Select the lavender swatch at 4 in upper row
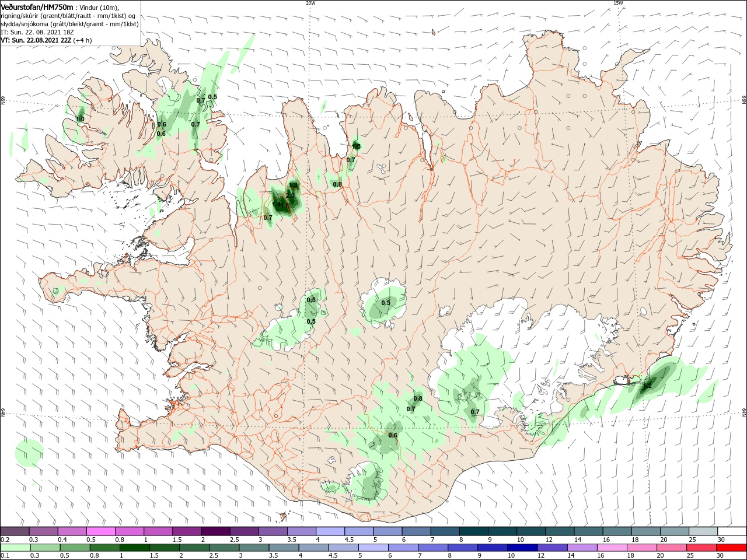 pos(330,531)
